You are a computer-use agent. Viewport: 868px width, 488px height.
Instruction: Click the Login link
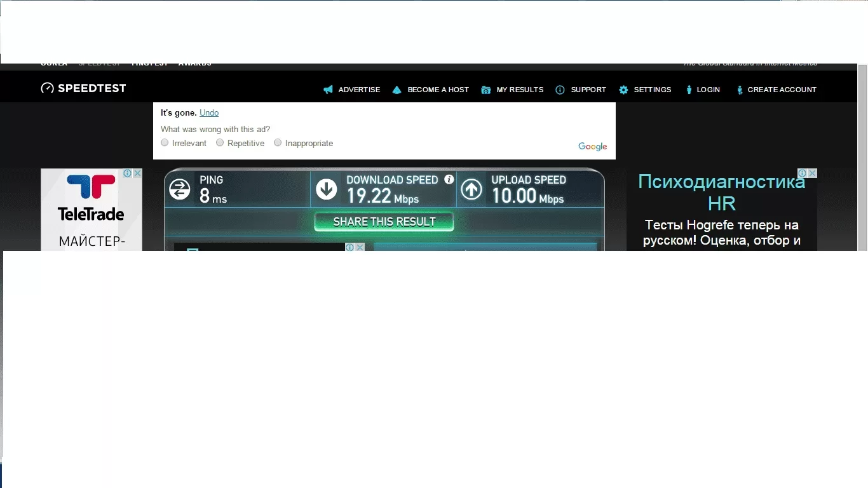tap(708, 90)
